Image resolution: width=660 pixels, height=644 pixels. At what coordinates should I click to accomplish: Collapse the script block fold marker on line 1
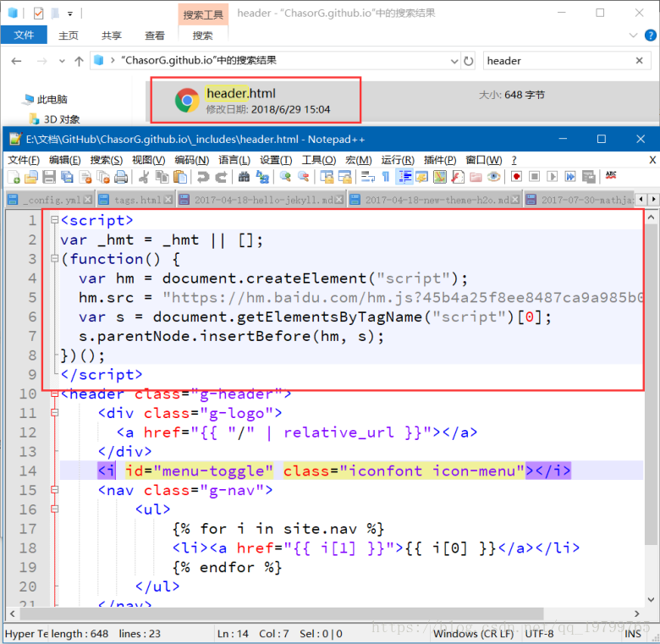click(54, 220)
